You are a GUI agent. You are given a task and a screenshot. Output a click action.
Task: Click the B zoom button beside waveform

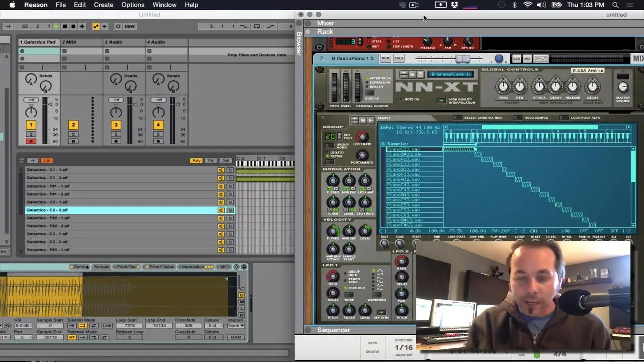[242, 295]
